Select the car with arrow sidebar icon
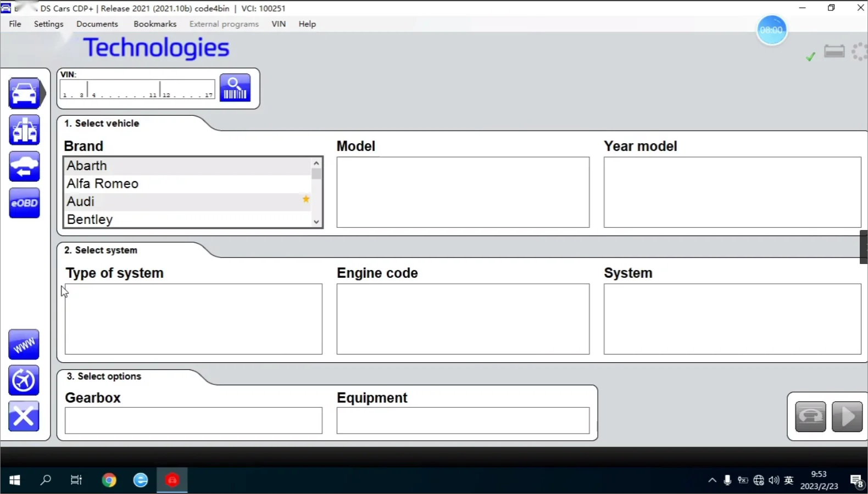 click(24, 166)
